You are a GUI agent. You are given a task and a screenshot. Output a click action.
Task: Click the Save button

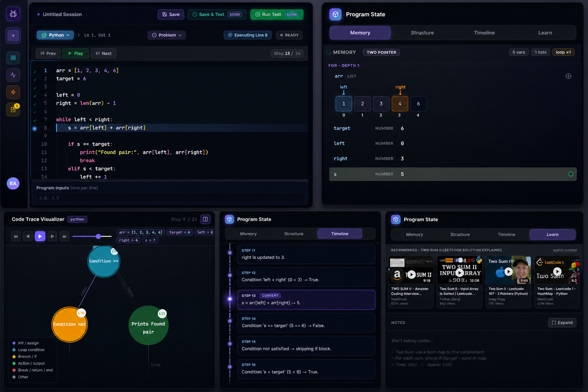(x=171, y=15)
